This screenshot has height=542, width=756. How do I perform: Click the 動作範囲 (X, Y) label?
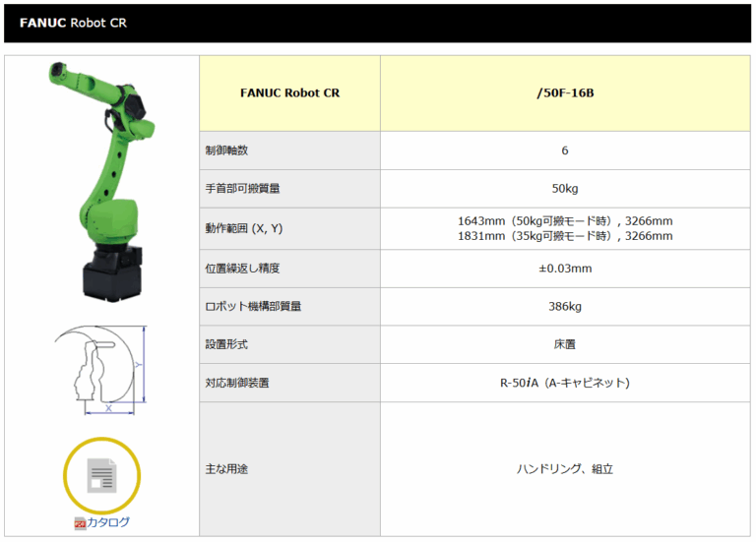click(244, 228)
